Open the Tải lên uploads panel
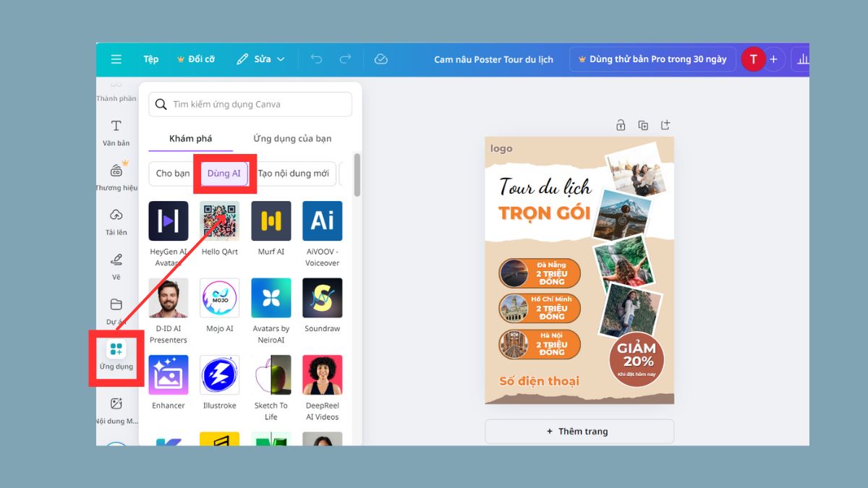The width and height of the screenshot is (868, 488). pyautogui.click(x=116, y=221)
